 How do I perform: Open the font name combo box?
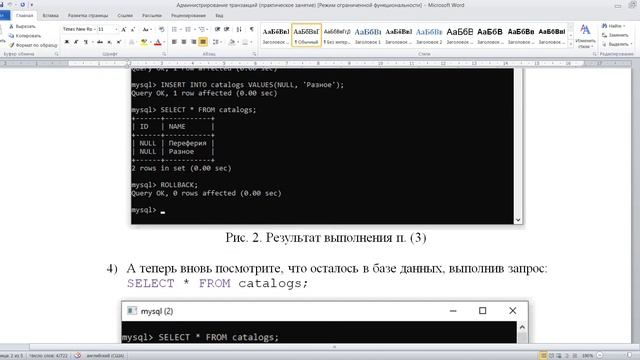pos(79,29)
